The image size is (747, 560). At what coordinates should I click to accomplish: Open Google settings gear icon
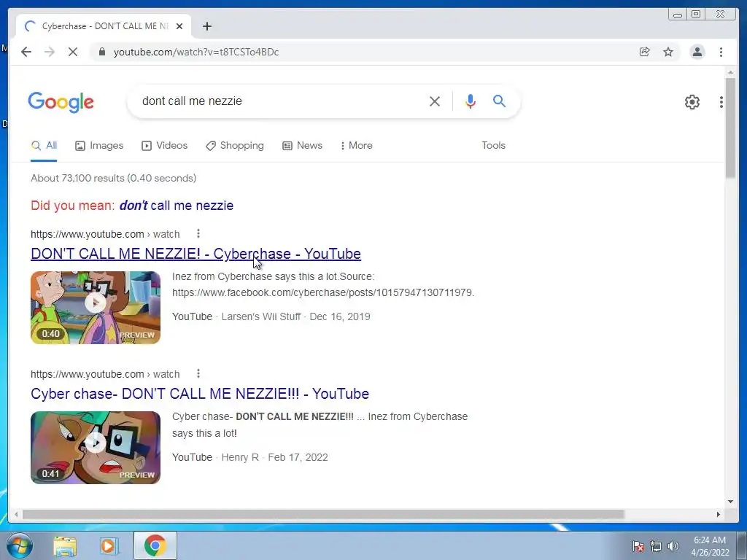click(x=692, y=102)
